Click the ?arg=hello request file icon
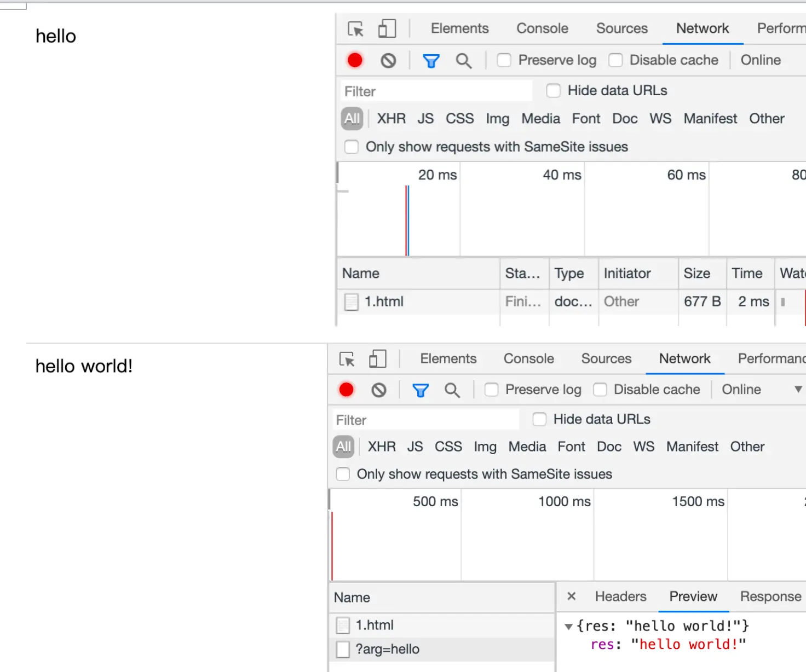 [x=343, y=650]
